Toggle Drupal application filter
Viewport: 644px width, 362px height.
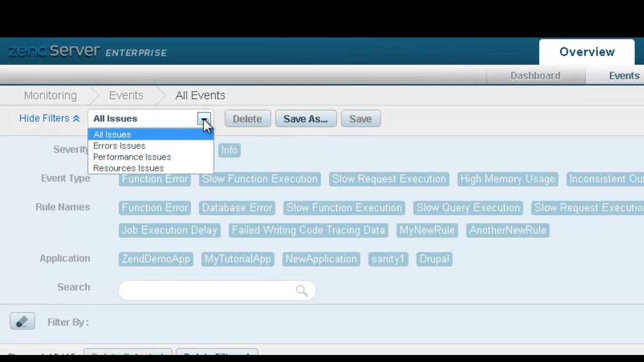click(x=434, y=259)
